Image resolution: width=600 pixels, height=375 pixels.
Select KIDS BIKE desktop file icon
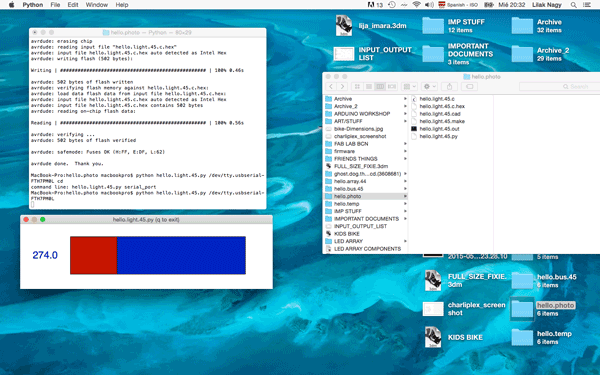(x=433, y=337)
